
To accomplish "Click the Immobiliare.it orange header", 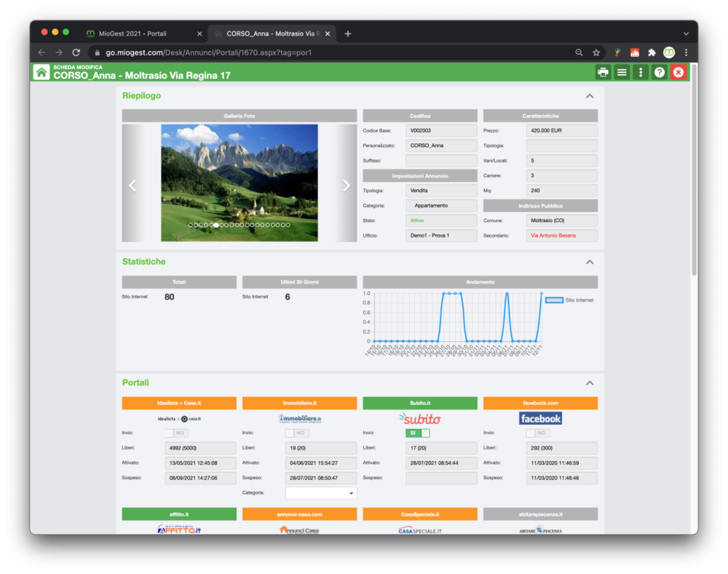I will (299, 403).
